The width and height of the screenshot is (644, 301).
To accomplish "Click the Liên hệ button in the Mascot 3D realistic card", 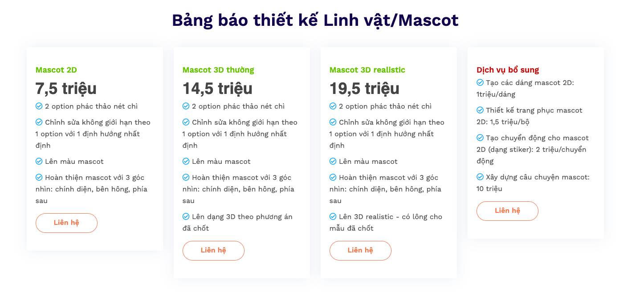I will point(360,250).
